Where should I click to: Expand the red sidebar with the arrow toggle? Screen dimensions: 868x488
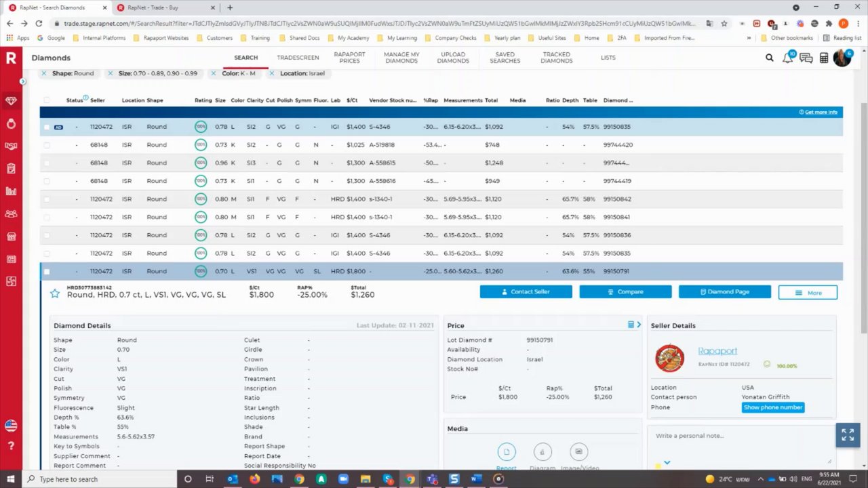(x=22, y=81)
